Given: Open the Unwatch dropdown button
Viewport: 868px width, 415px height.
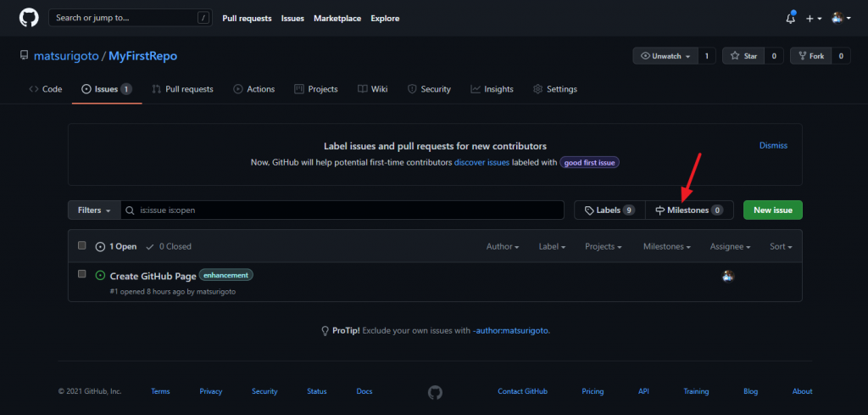Looking at the screenshot, I should click(x=666, y=56).
